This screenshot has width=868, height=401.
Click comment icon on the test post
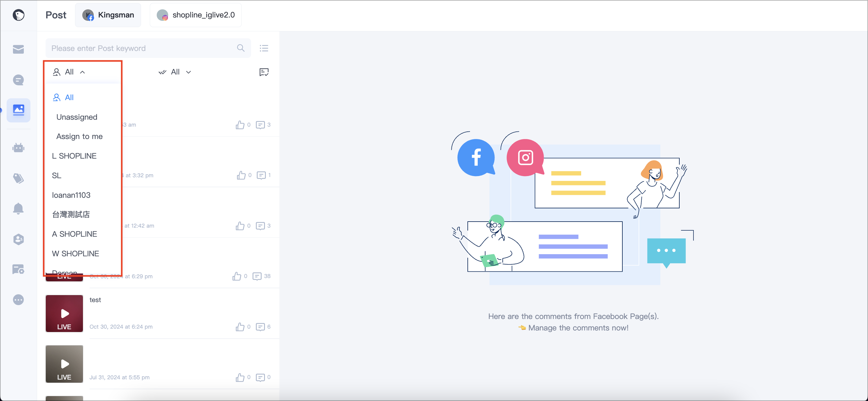(x=260, y=327)
